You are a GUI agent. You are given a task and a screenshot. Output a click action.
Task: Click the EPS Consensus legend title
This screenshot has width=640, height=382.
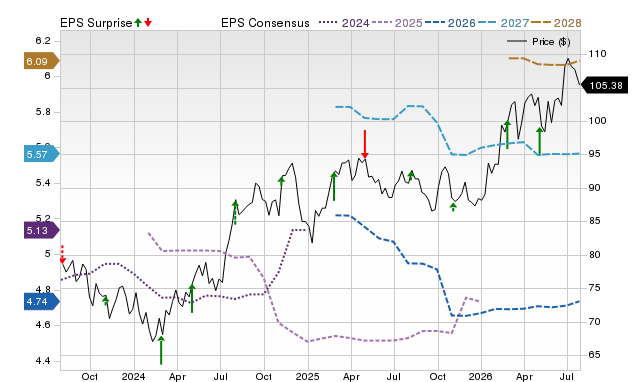point(265,23)
